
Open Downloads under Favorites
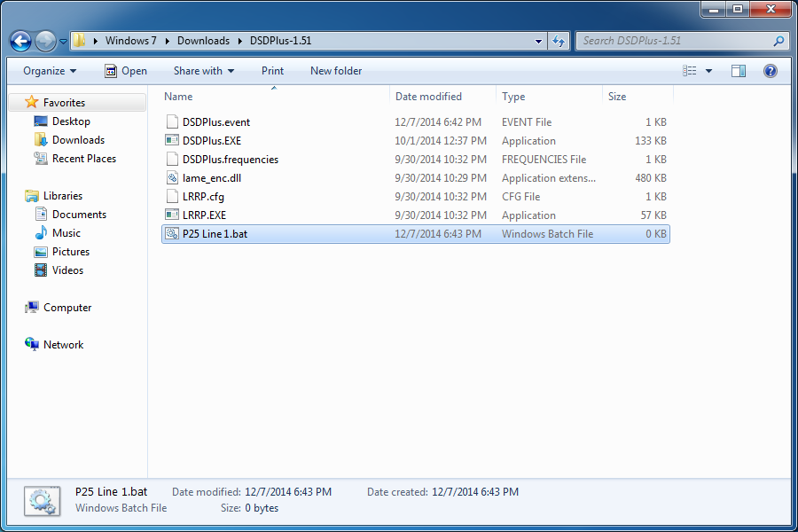(x=78, y=140)
